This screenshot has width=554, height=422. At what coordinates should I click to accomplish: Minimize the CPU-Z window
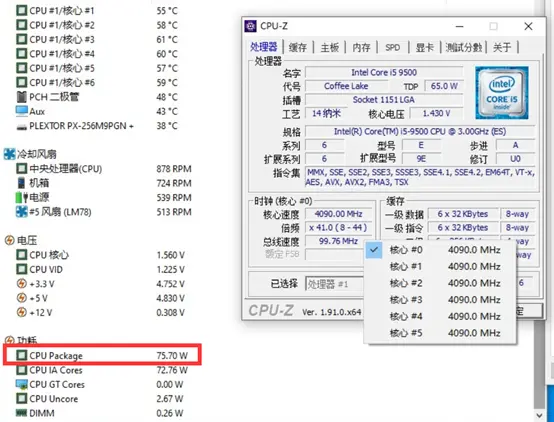[x=459, y=26]
